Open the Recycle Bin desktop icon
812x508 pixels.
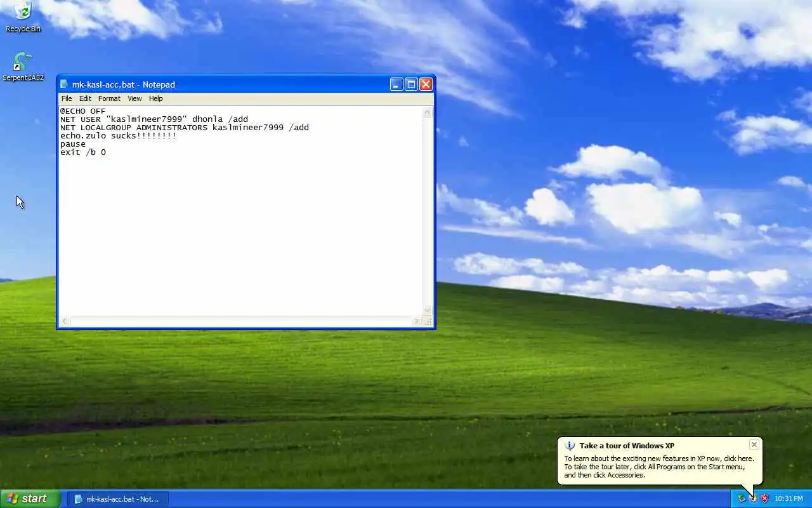[x=23, y=17]
